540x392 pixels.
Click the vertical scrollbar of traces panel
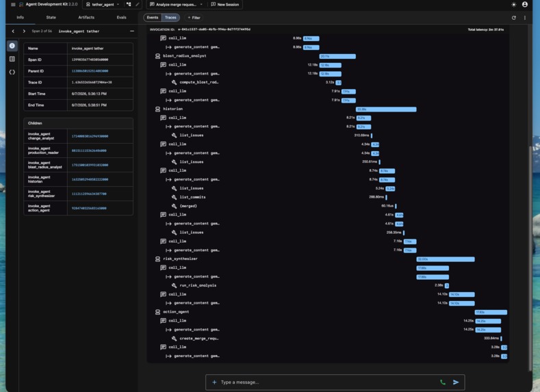(530, 258)
